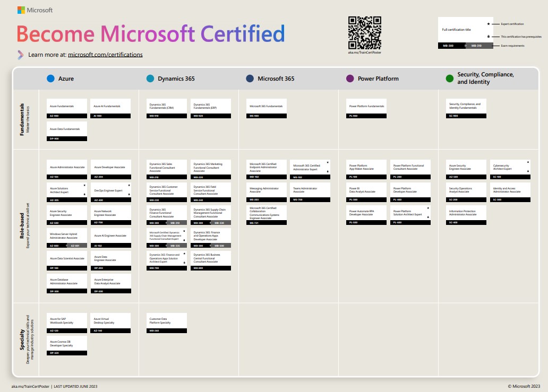548x392 pixels.
Task: Click the Specialty row label
Action: (22, 339)
